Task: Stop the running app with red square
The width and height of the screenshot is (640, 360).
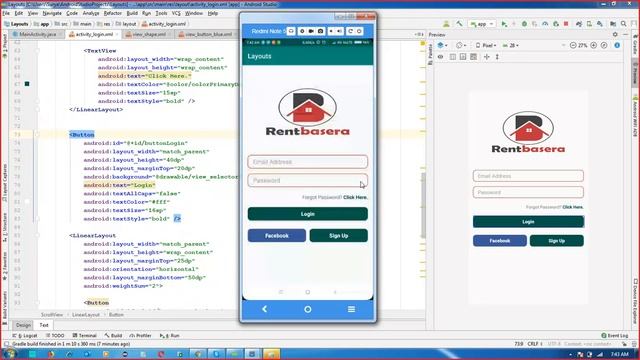Action: click(566, 24)
